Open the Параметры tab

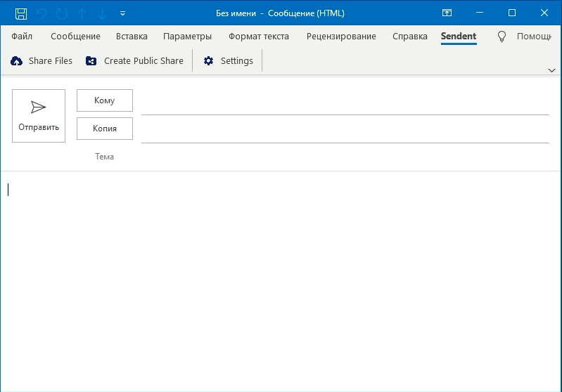click(187, 36)
